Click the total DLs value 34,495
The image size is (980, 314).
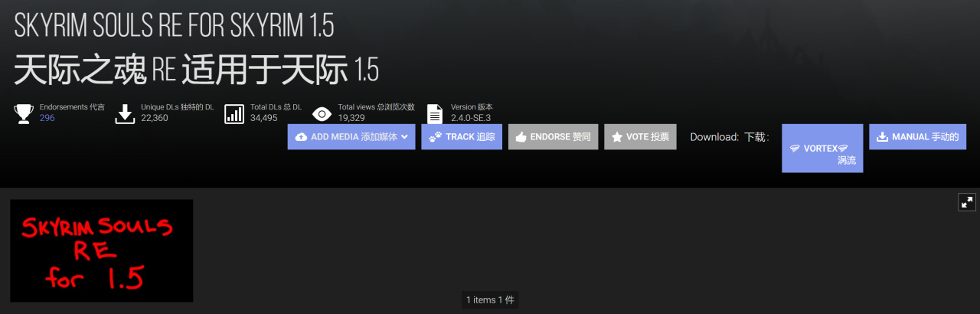(264, 118)
